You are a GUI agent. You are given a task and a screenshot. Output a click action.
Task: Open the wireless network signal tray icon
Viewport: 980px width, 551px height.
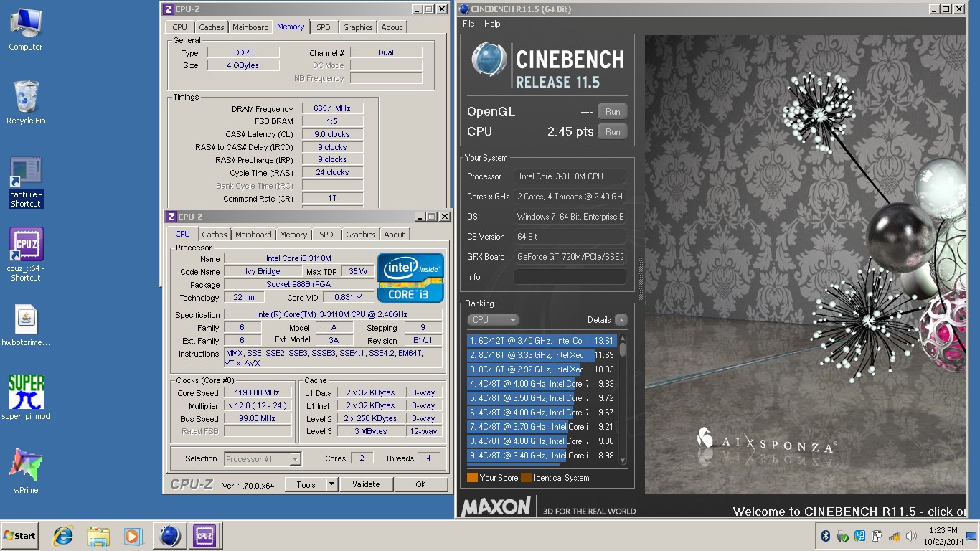coord(894,536)
